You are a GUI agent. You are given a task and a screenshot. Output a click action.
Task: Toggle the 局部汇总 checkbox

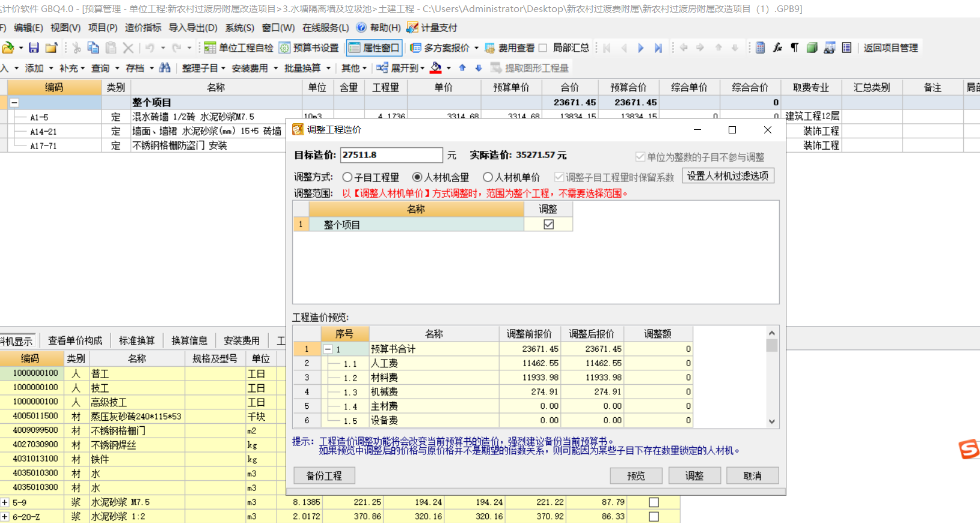[x=543, y=47]
